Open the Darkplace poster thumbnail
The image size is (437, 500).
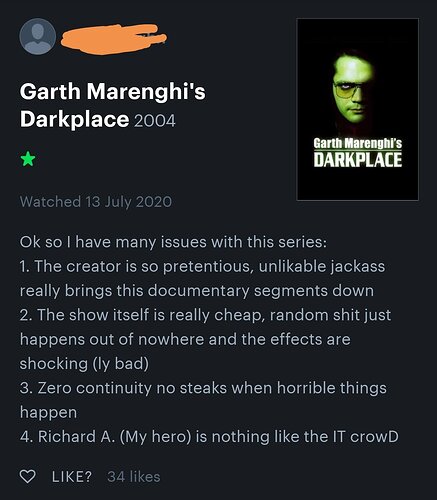(358, 109)
